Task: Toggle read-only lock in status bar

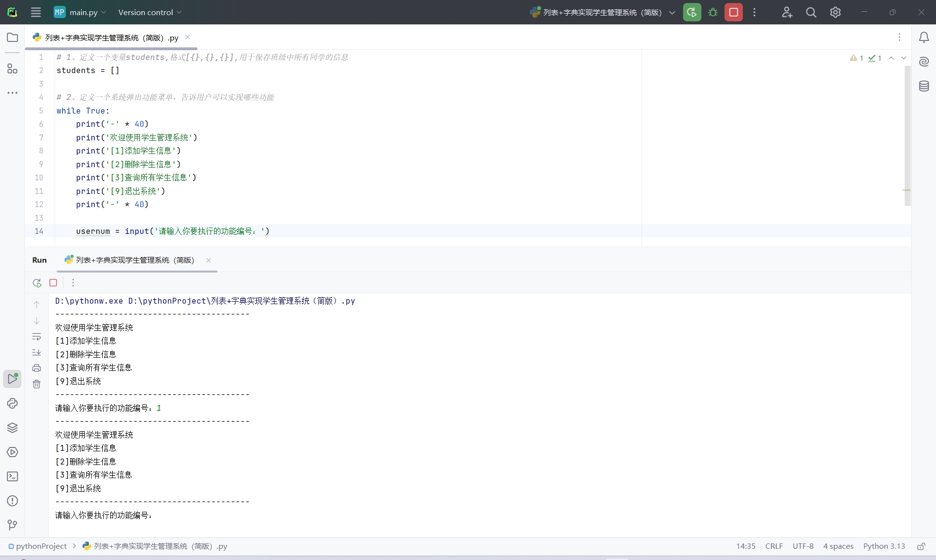Action: tap(921, 546)
